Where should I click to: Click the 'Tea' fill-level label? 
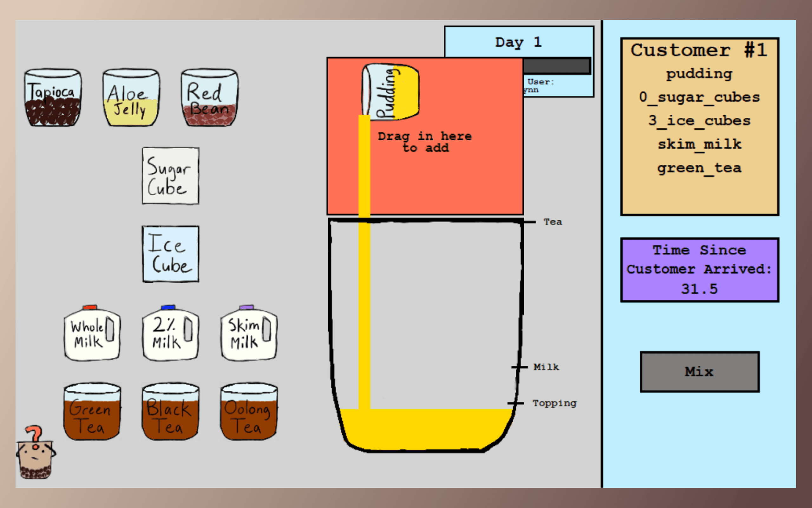[553, 222]
